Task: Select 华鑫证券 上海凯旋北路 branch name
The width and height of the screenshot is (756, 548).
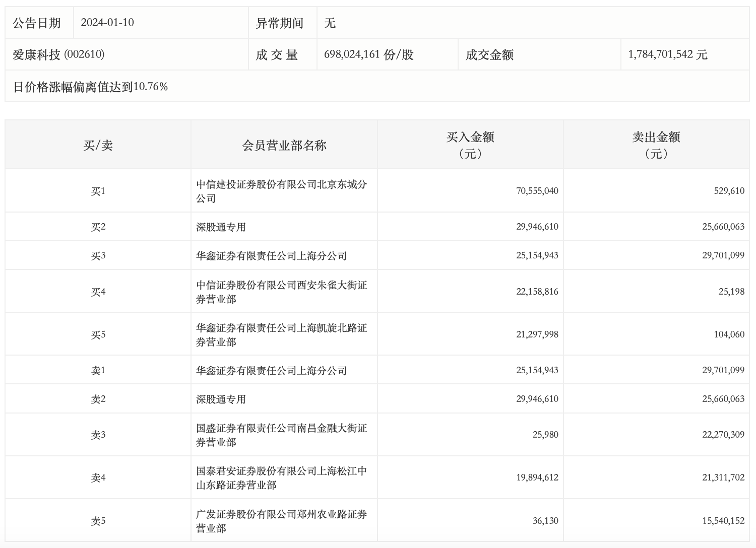Action: tap(281, 334)
